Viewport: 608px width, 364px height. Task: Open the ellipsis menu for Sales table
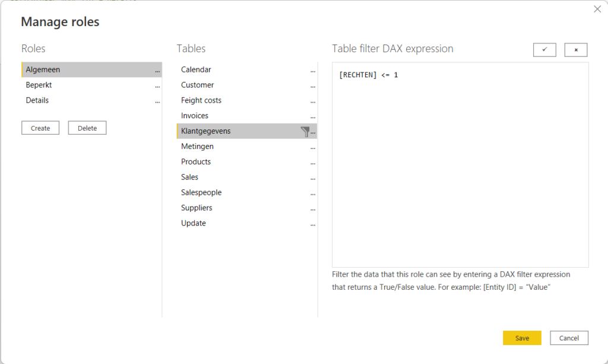click(x=313, y=178)
